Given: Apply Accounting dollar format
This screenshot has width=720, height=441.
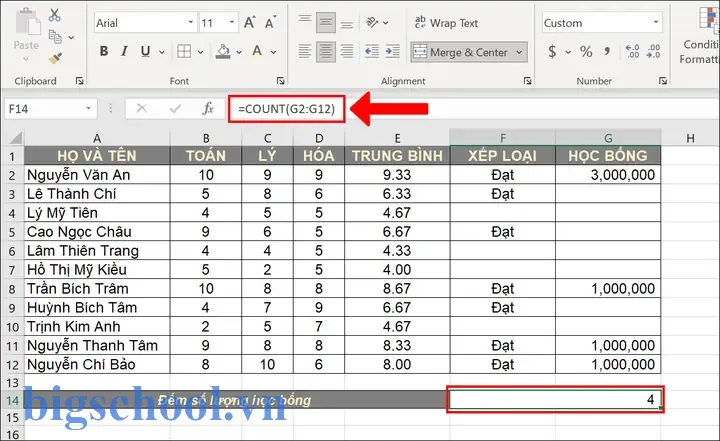Looking at the screenshot, I should tap(552, 51).
